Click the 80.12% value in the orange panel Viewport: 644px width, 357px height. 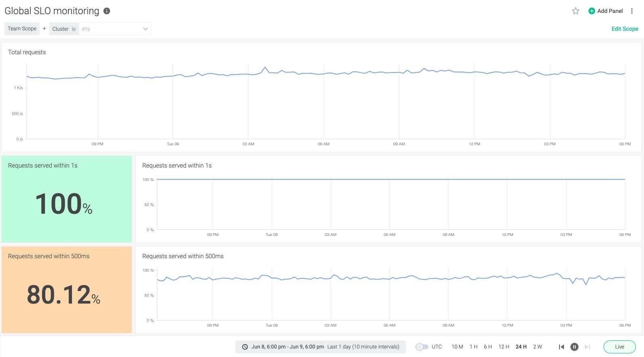[63, 295]
